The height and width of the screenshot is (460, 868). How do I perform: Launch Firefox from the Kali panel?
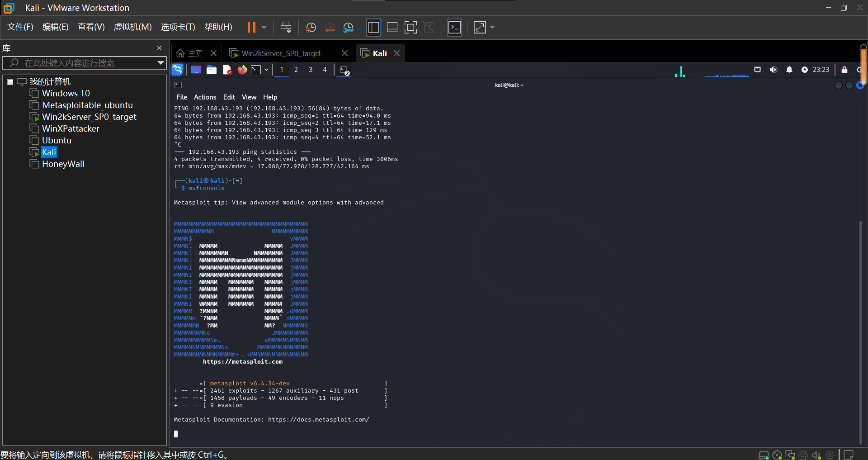click(x=242, y=70)
